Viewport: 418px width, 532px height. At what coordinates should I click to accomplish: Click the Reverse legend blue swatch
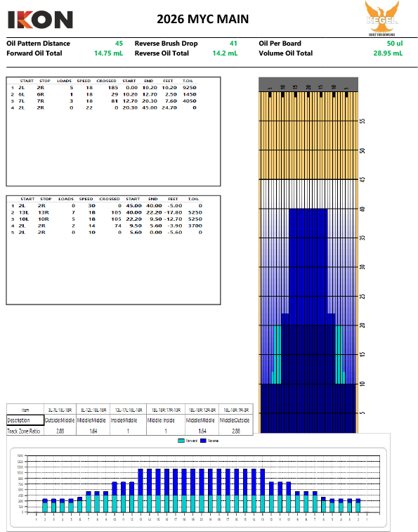coord(204,441)
